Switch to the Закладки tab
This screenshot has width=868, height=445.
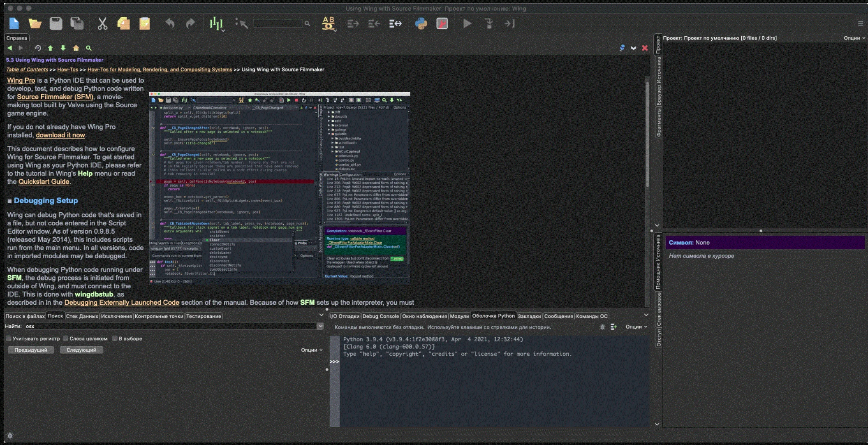click(530, 316)
